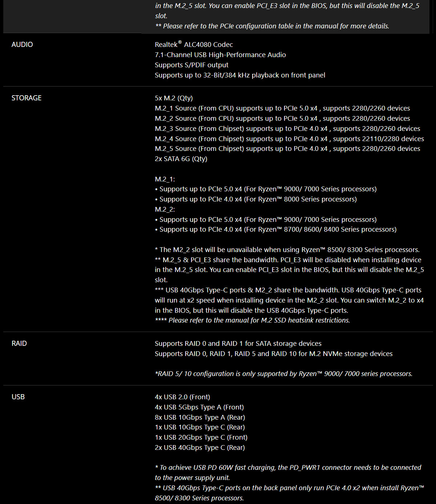Click the 7.1-Channel USB High-Performance Audio text
This screenshot has width=436, height=504.
point(220,55)
